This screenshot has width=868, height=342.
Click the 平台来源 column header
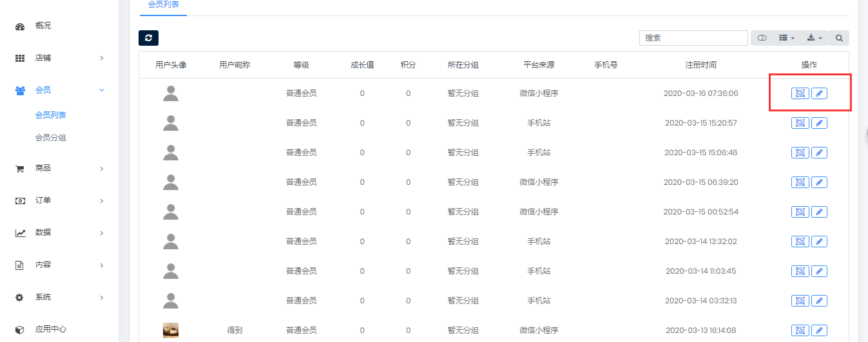[x=539, y=65]
